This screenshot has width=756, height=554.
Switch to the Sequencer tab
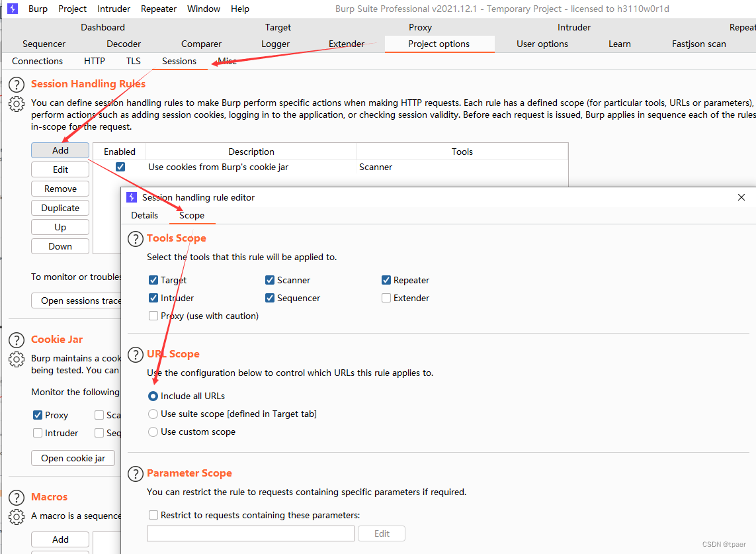point(44,44)
